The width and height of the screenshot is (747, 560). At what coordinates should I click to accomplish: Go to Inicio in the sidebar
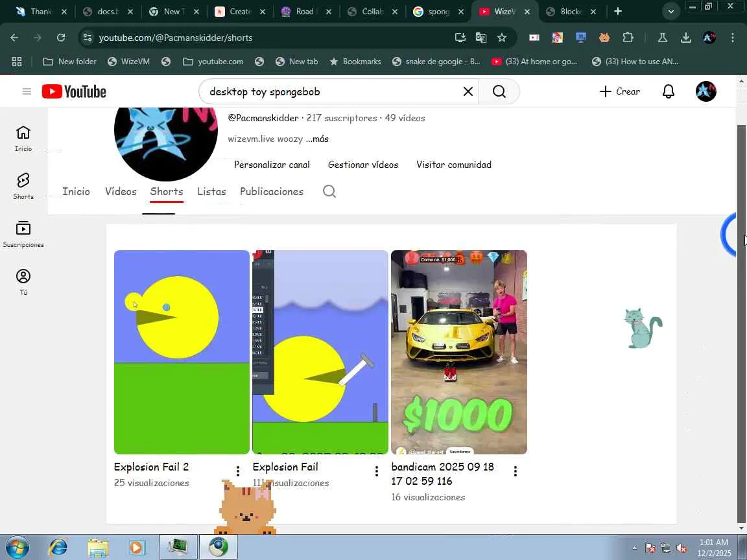(23, 139)
